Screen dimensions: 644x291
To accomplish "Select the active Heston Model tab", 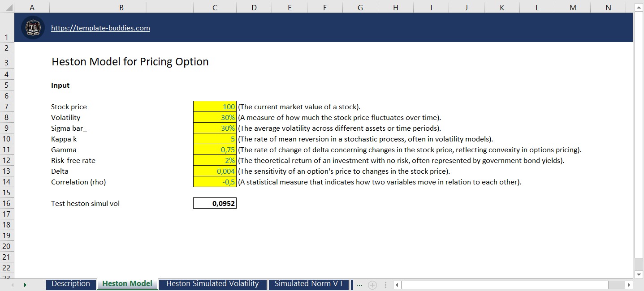I will (x=127, y=283).
